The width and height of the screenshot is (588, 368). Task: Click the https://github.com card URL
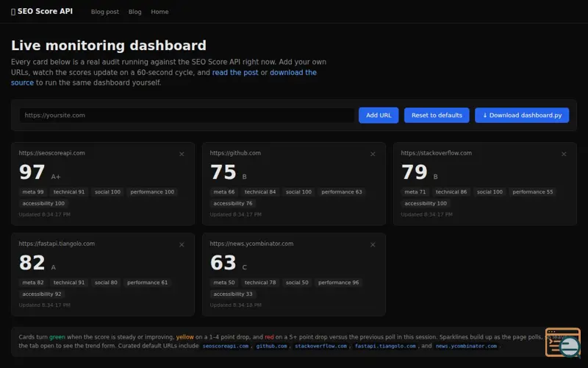235,153
